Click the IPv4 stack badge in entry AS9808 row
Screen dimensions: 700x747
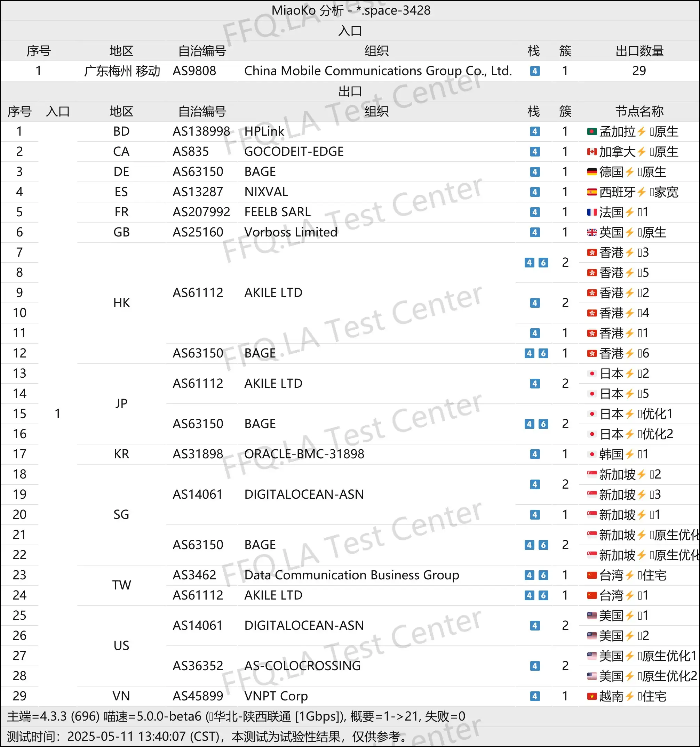tap(535, 71)
